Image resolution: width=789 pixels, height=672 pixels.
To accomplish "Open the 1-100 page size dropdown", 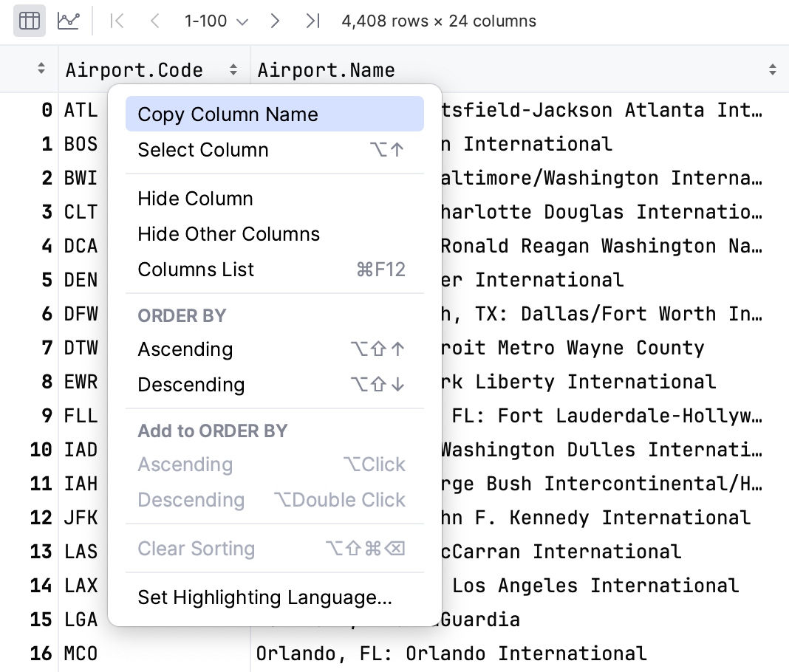I will (216, 21).
